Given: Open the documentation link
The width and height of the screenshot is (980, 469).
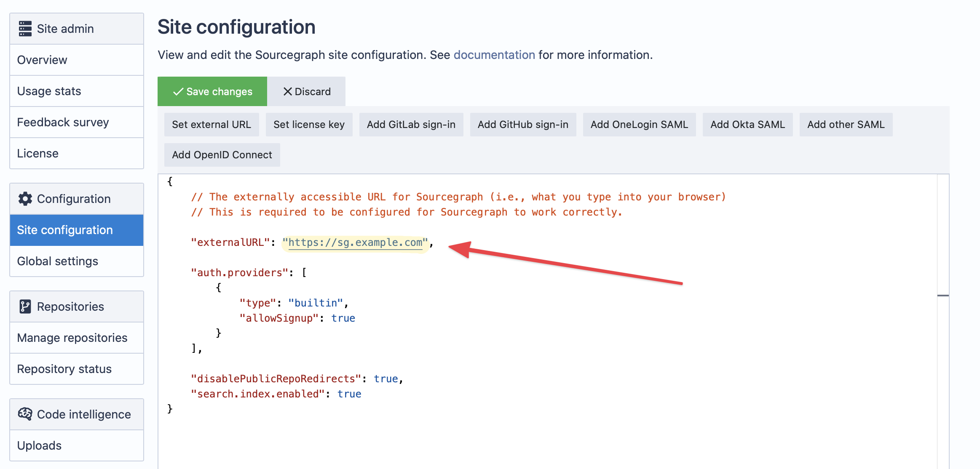Looking at the screenshot, I should [494, 55].
